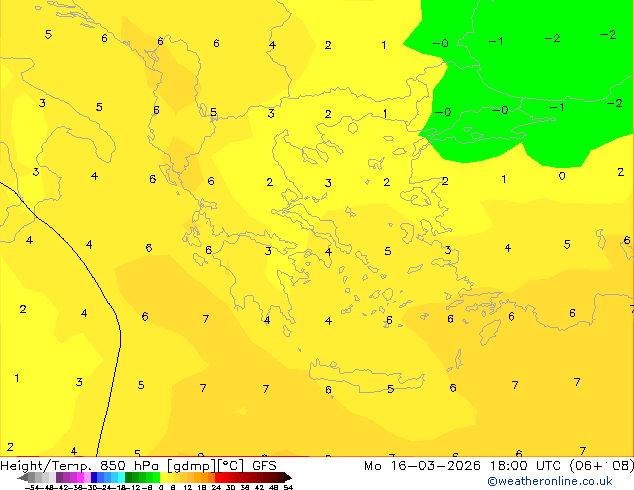
Task: Pick the dark blue legend swatch near -30
Action: [94, 477]
